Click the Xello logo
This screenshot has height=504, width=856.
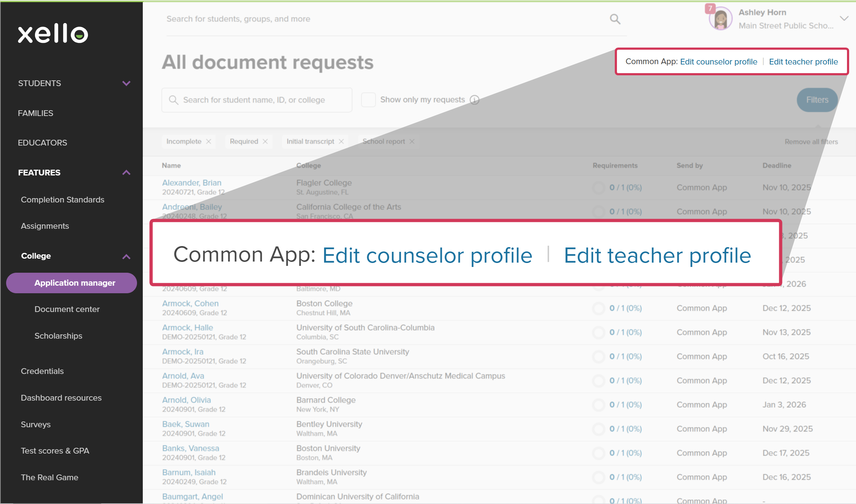coord(53,34)
